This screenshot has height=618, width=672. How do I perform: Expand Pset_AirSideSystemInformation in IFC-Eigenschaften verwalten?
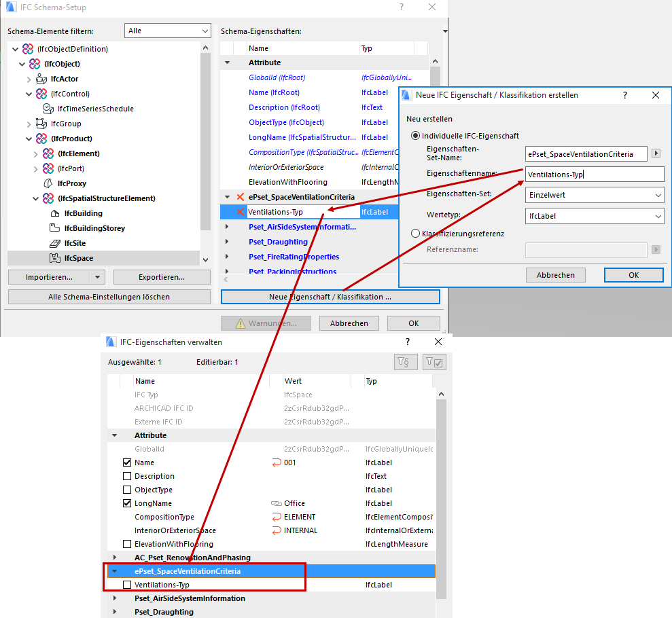coord(114,598)
